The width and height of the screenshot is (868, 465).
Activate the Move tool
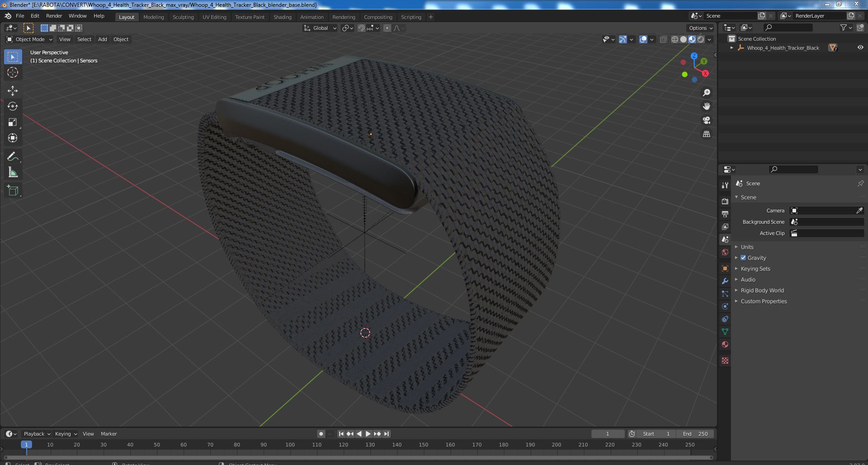click(x=13, y=91)
